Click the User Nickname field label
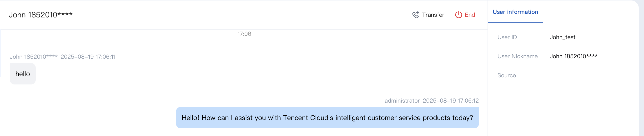Viewport: 644px width, 136px height. (517, 56)
